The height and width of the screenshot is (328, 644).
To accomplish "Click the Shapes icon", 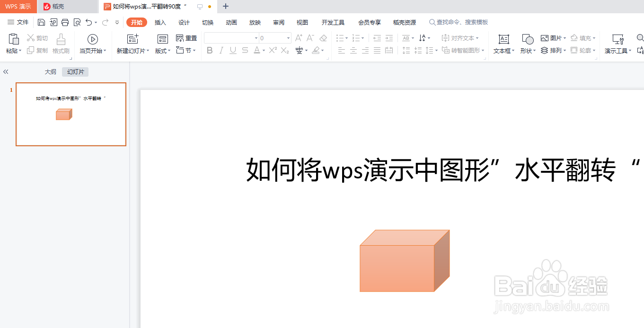I will coord(528,39).
